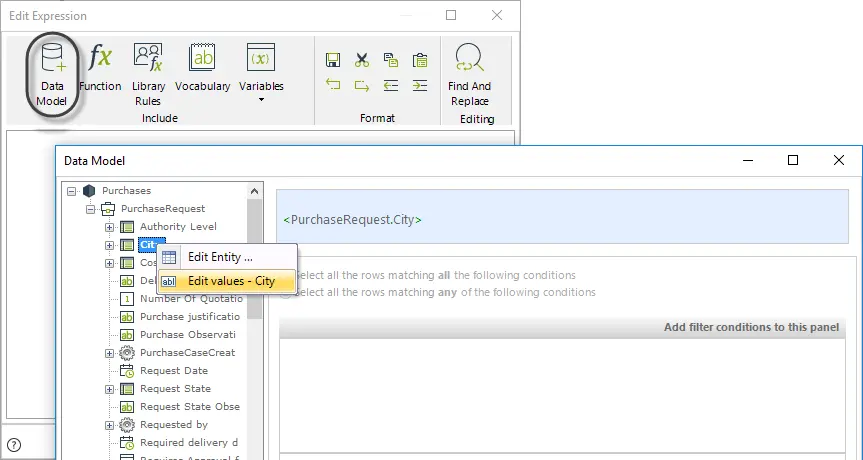The height and width of the screenshot is (460, 863).
Task: Select Purchase Observati attribute
Action: (188, 335)
